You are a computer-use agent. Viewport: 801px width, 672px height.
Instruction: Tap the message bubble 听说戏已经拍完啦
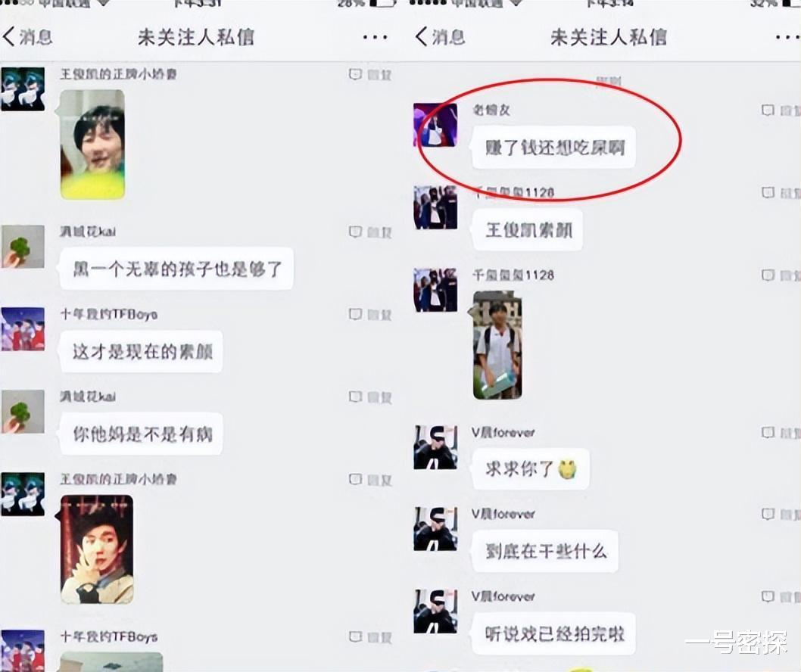point(554,634)
